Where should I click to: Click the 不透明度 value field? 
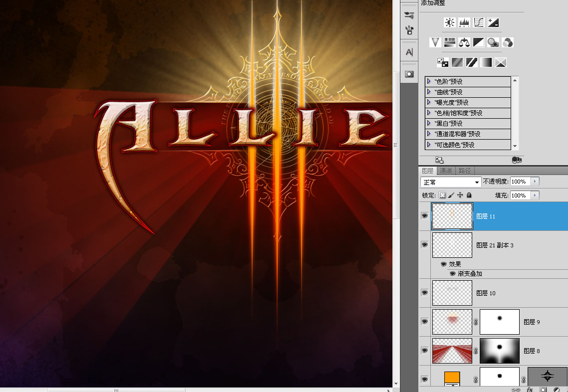(x=521, y=182)
